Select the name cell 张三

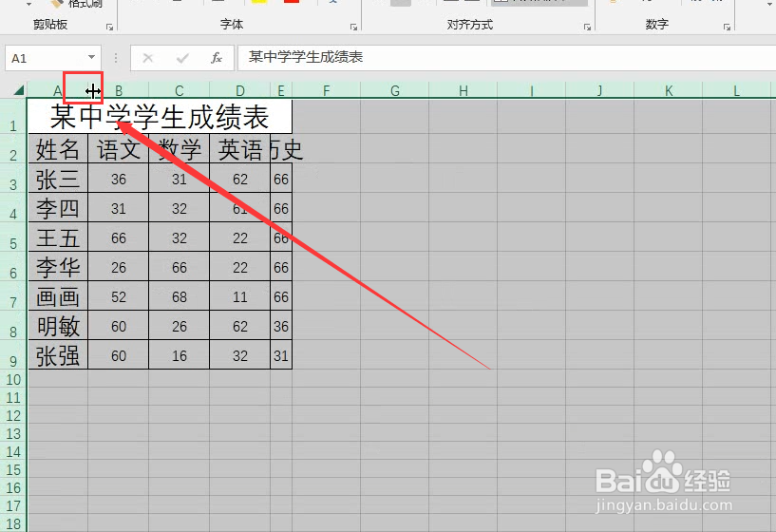tap(58, 179)
